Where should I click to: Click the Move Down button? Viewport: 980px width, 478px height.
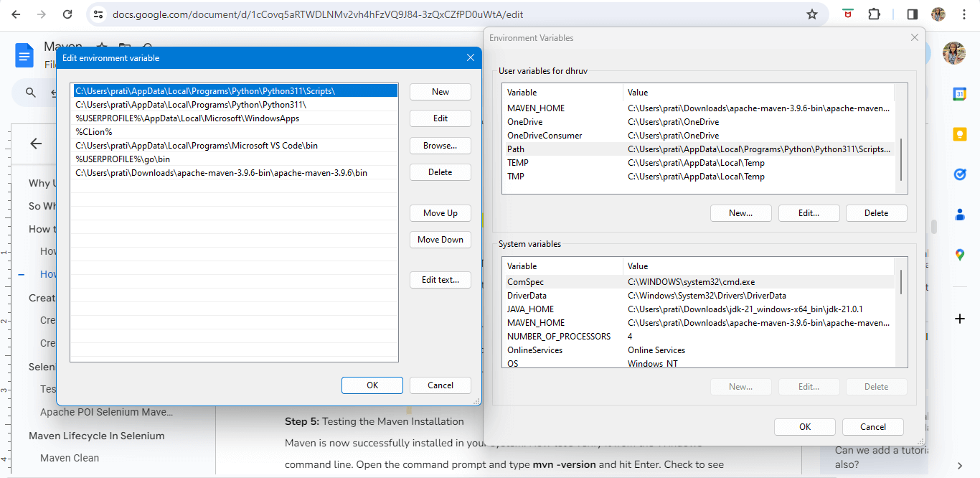(440, 239)
